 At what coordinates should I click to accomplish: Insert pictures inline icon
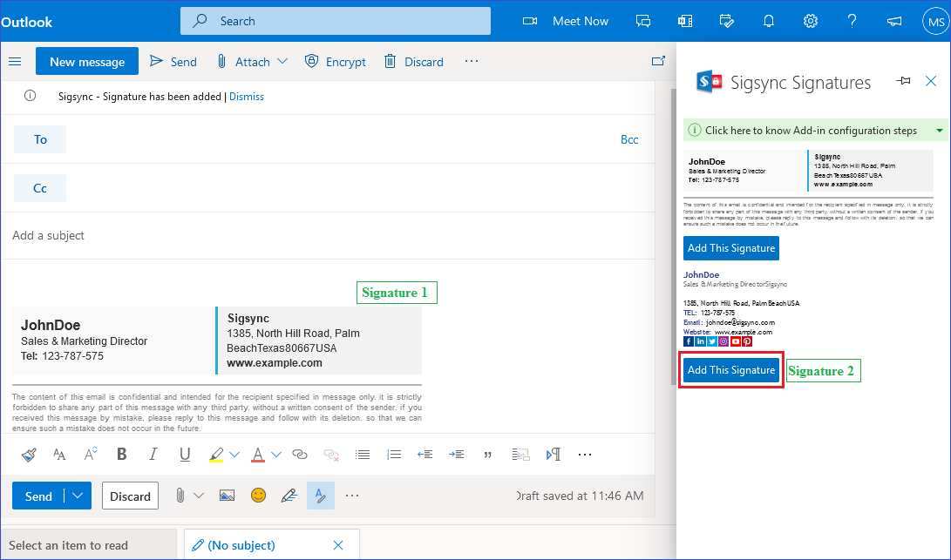click(x=227, y=496)
